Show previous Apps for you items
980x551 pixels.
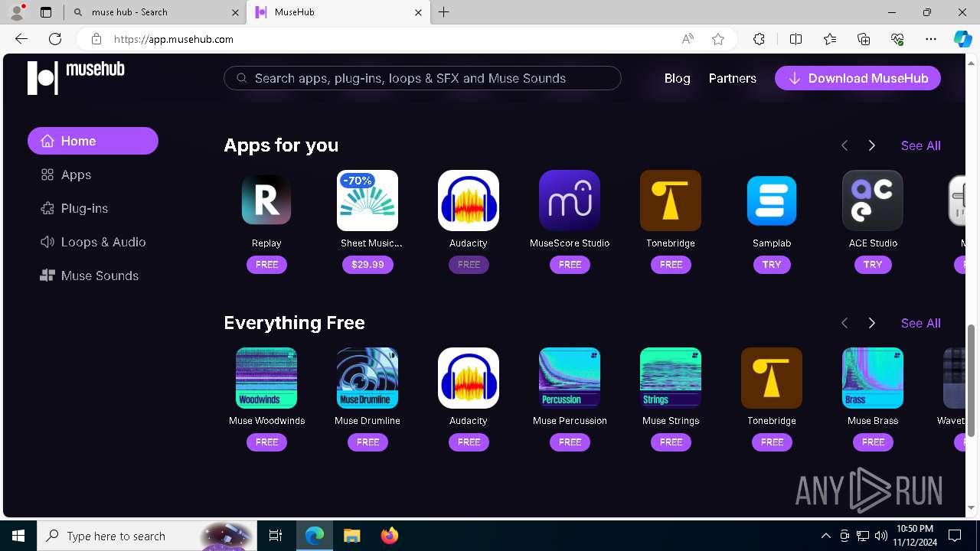844,145
